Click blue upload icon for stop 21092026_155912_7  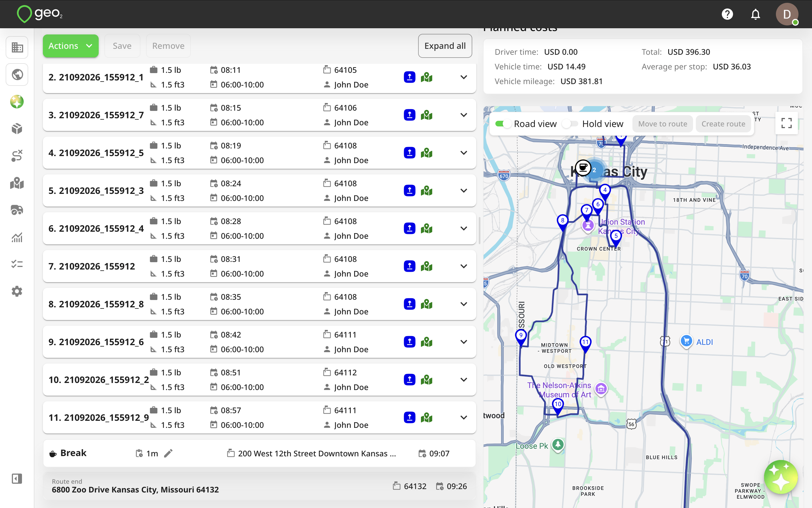409,115
